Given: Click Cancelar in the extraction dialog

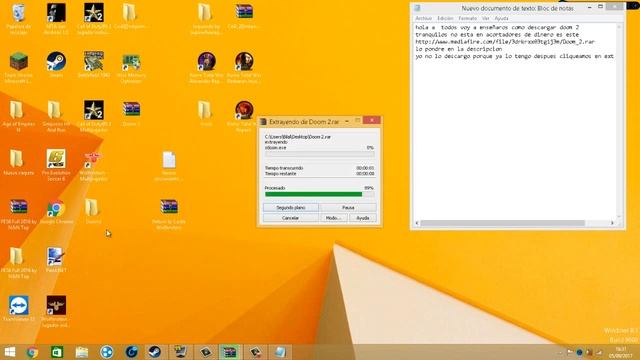Looking at the screenshot, I should 290,218.
